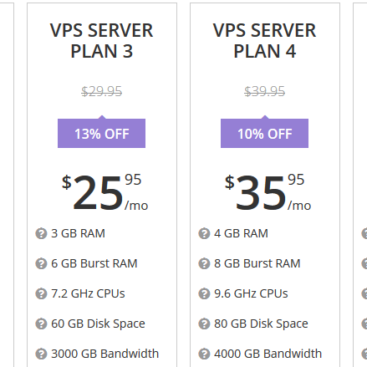Click help icon beside 3 GB RAM
Screen dimensions: 367x367
click(x=41, y=234)
